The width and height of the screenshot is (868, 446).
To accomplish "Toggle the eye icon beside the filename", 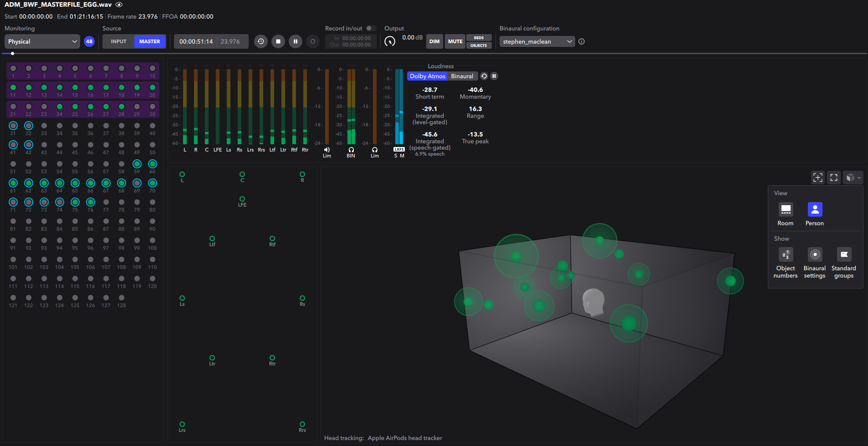I will click(118, 5).
